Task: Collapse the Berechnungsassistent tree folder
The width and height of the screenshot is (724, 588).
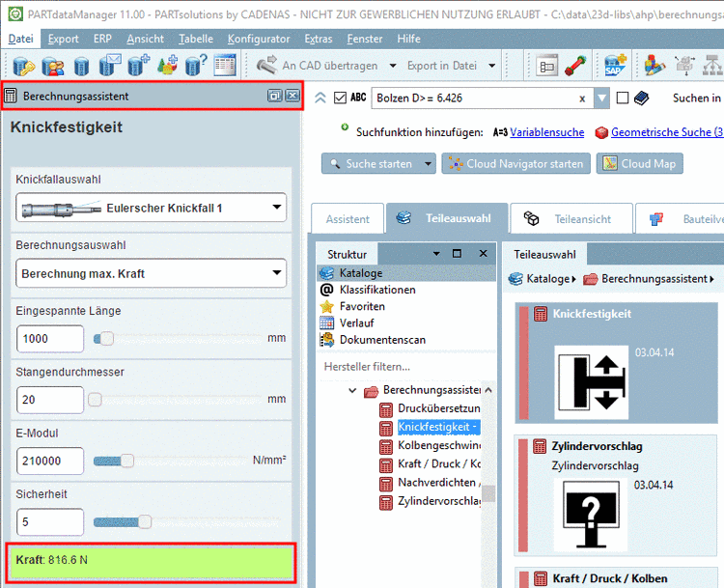Action: tap(352, 391)
